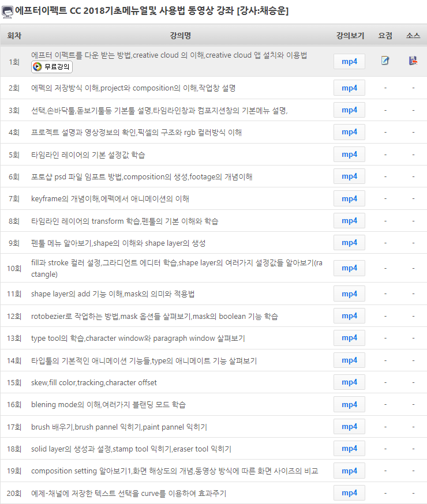427x504 pixels.
Task: Open the mp4 button for lecture 2회
Action: 349,88
